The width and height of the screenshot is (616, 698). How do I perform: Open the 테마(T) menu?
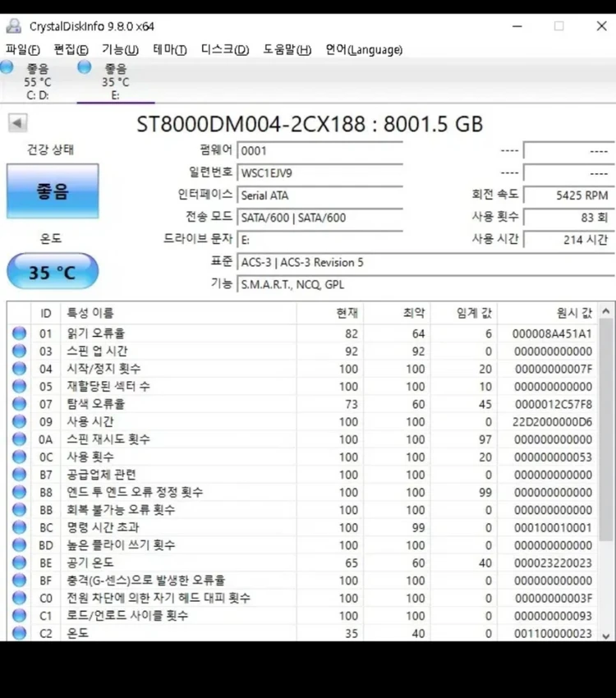(x=169, y=49)
